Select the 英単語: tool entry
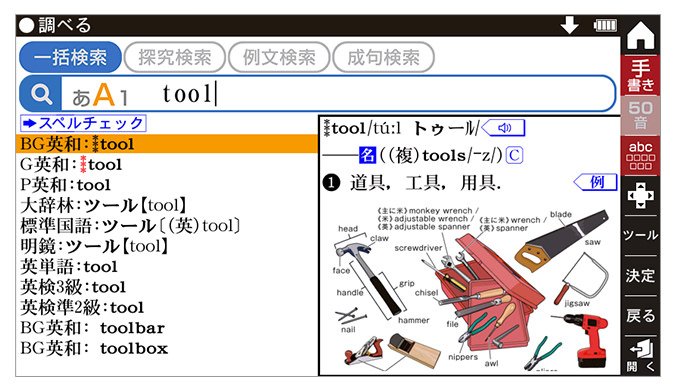The image size is (675, 390). coord(167,266)
